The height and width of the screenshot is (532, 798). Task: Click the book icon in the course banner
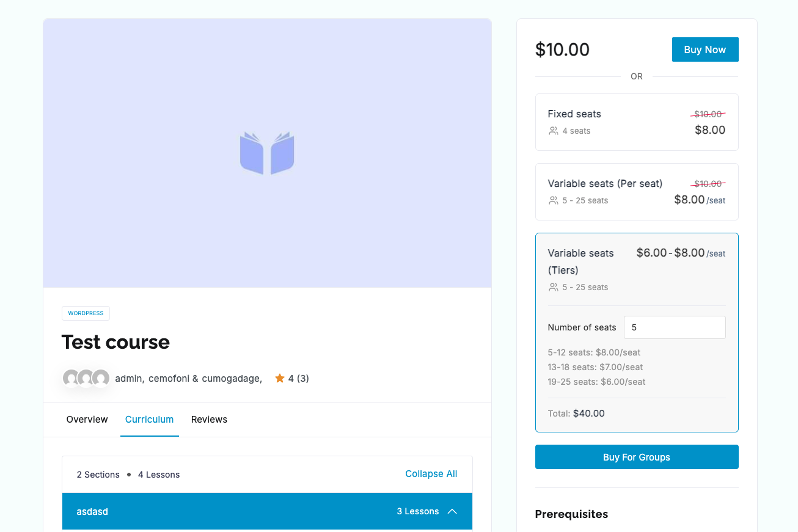click(x=267, y=153)
